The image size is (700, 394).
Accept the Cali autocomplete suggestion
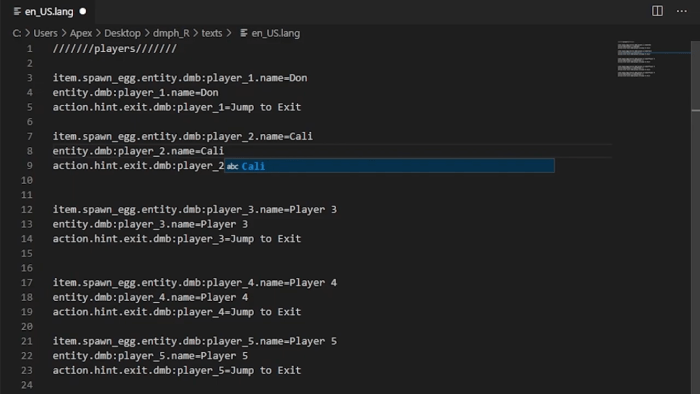(x=389, y=166)
